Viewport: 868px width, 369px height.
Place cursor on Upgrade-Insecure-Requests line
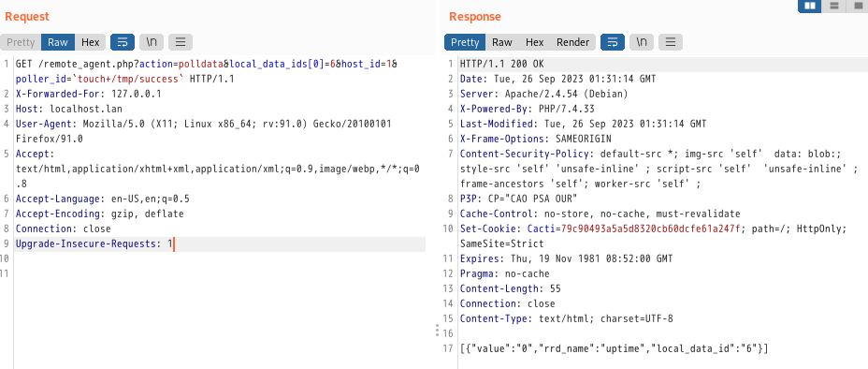coord(94,244)
